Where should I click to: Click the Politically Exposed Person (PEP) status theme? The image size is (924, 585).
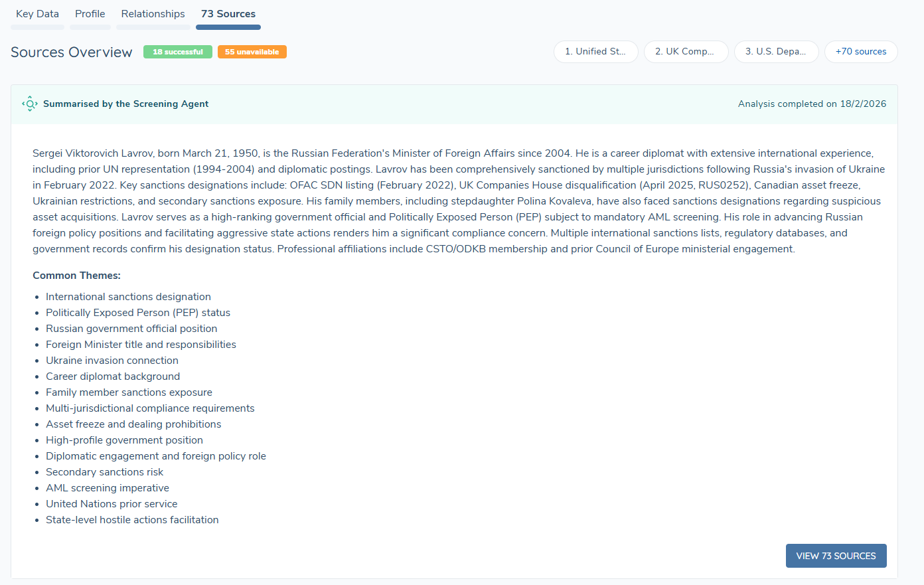click(138, 313)
